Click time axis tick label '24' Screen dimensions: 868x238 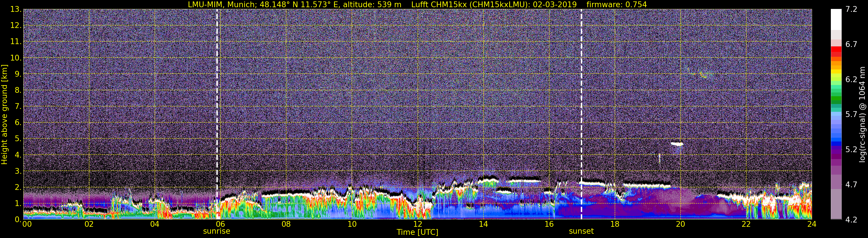(x=812, y=224)
